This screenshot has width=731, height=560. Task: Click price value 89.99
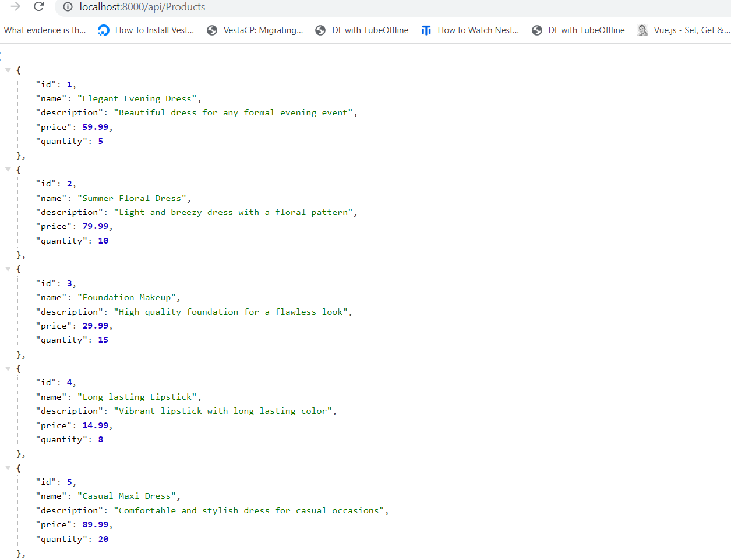click(x=96, y=524)
